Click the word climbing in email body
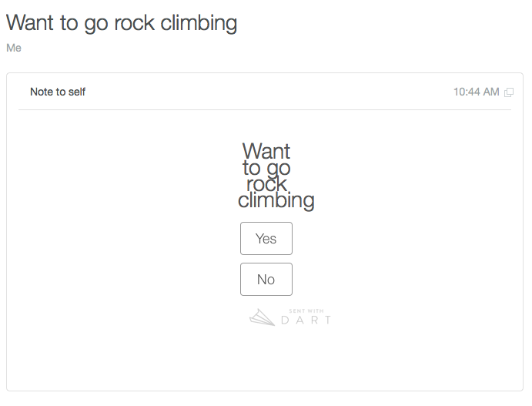The height and width of the screenshot is (406, 532). [276, 200]
